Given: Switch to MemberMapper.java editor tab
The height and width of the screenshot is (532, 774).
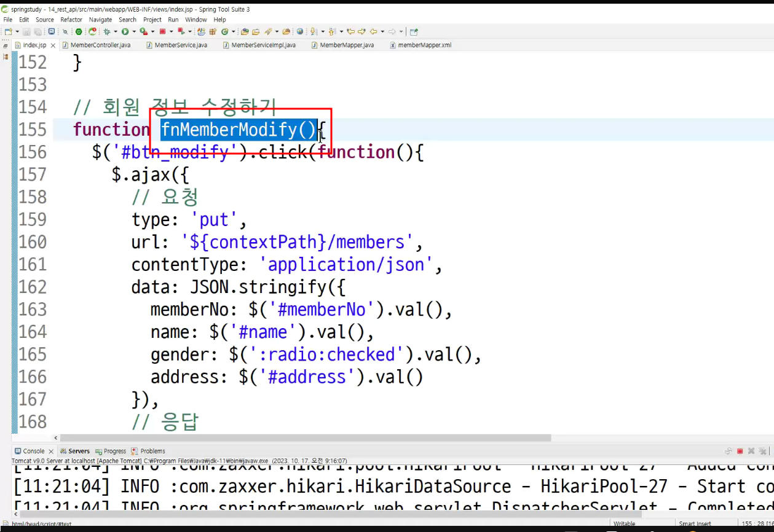Looking at the screenshot, I should (342, 45).
